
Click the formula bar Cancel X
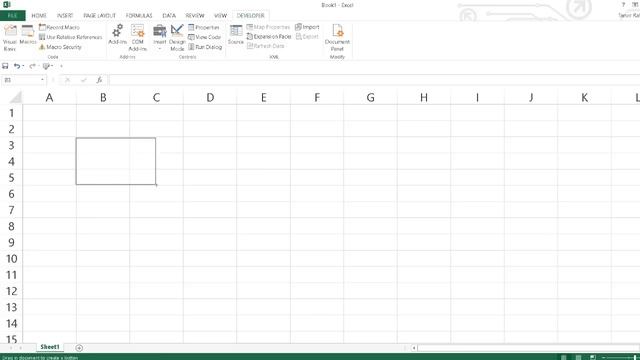pos(68,80)
